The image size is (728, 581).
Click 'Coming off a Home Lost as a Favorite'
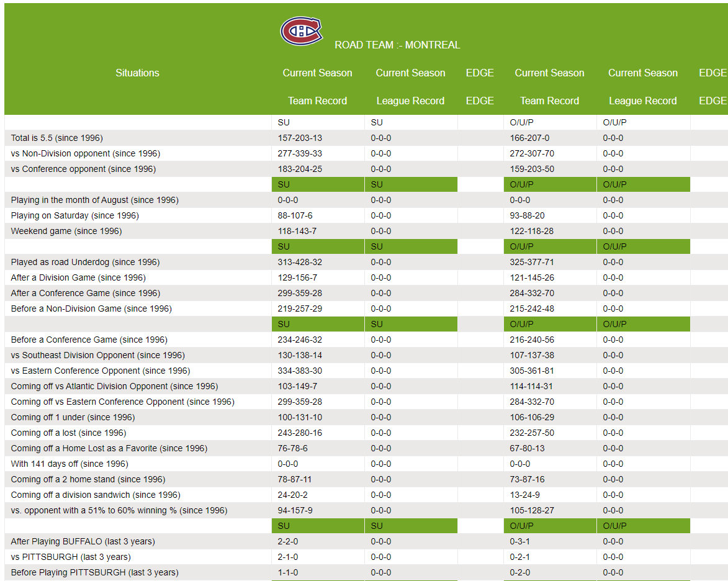109,448
